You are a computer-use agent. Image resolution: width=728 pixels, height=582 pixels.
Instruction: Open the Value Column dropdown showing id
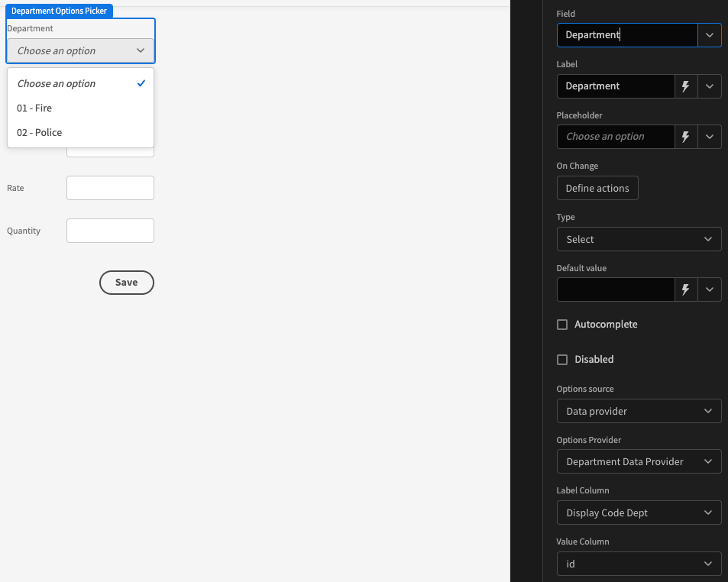click(639, 564)
